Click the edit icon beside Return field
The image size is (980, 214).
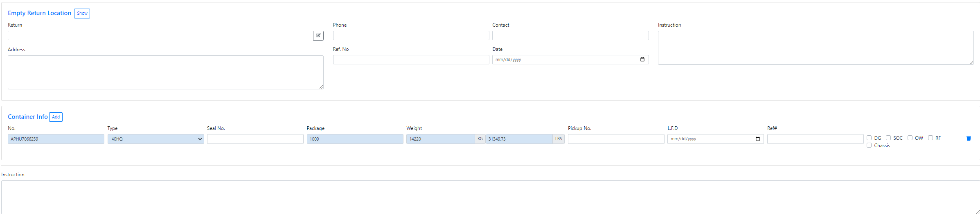coord(318,36)
